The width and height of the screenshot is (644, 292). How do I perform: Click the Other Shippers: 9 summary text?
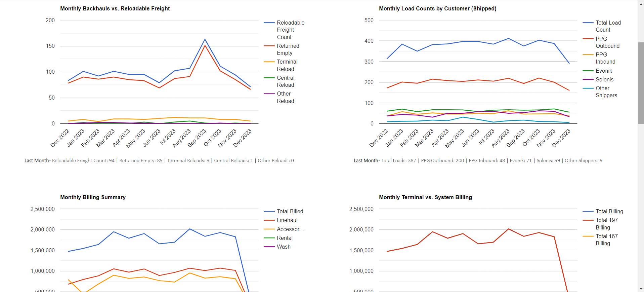(584, 160)
